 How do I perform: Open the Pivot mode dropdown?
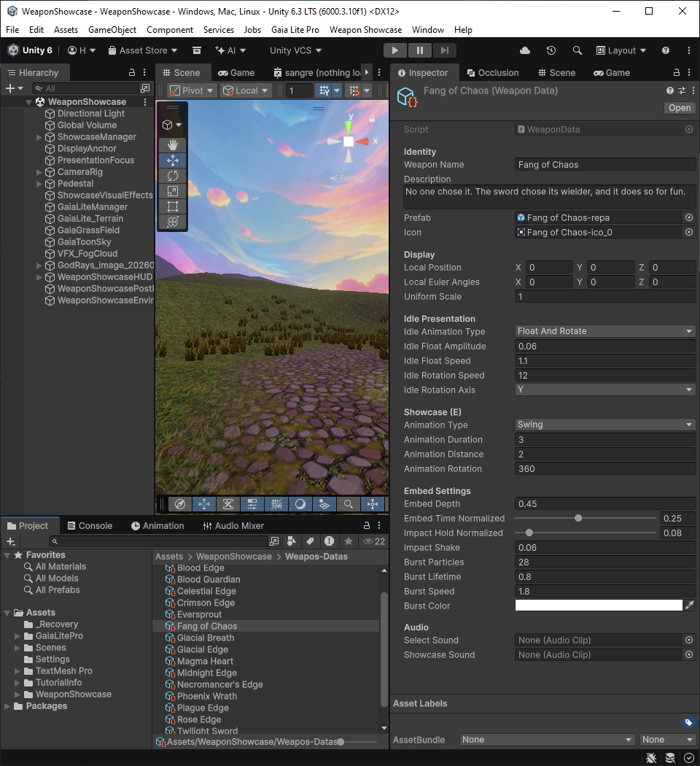191,90
